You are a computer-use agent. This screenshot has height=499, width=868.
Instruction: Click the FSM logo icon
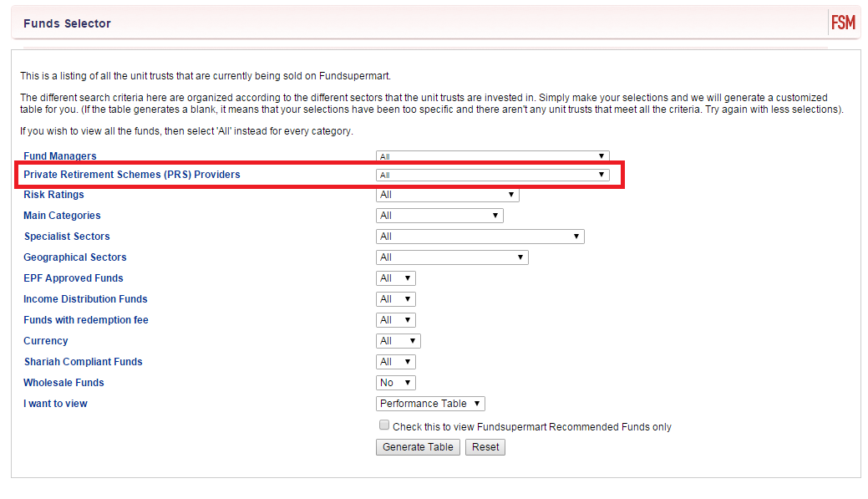[x=843, y=23]
